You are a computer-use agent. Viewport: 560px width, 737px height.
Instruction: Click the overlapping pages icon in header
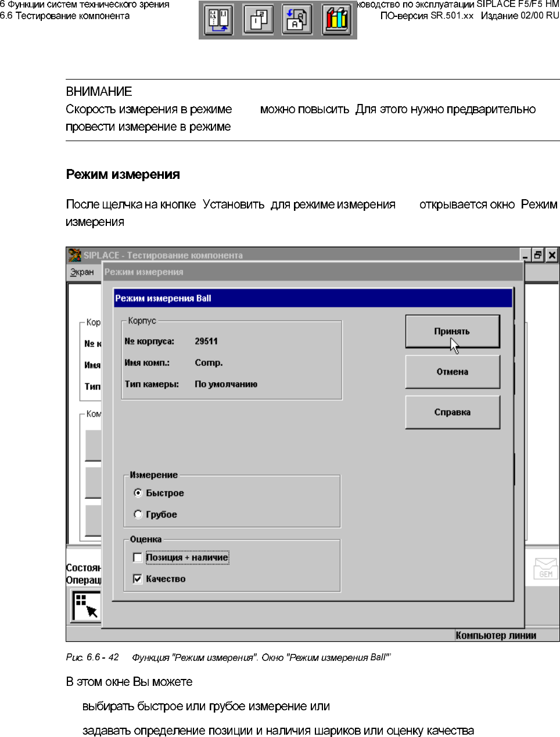[258, 20]
